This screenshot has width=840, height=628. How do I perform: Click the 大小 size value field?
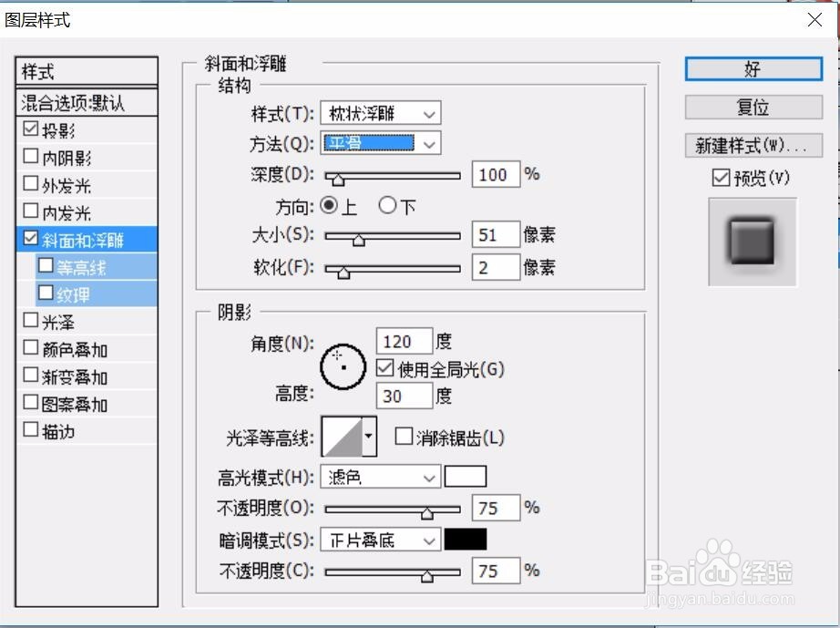496,234
